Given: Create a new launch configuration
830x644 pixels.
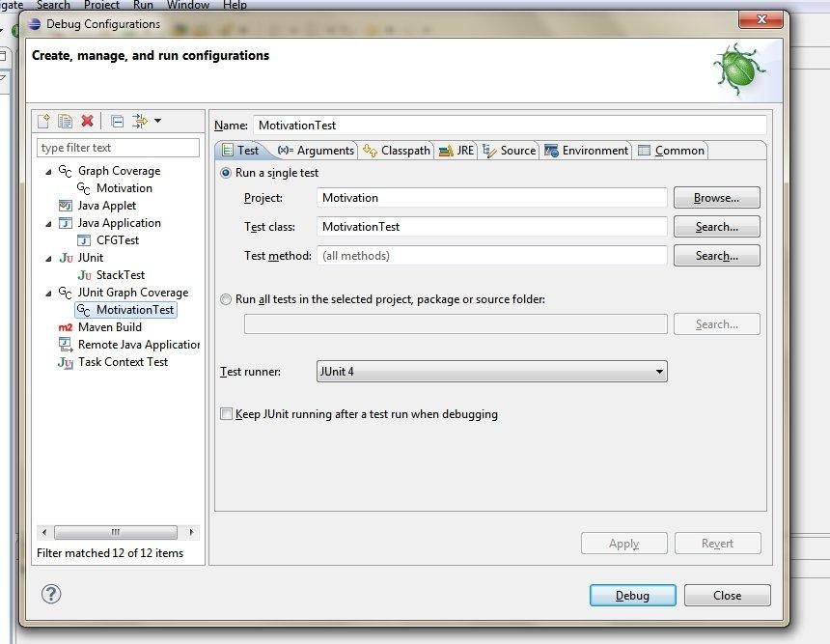Looking at the screenshot, I should coord(43,121).
